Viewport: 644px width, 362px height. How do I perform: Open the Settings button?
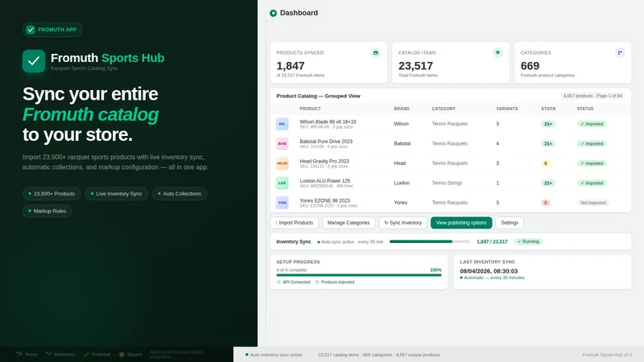tap(510, 223)
